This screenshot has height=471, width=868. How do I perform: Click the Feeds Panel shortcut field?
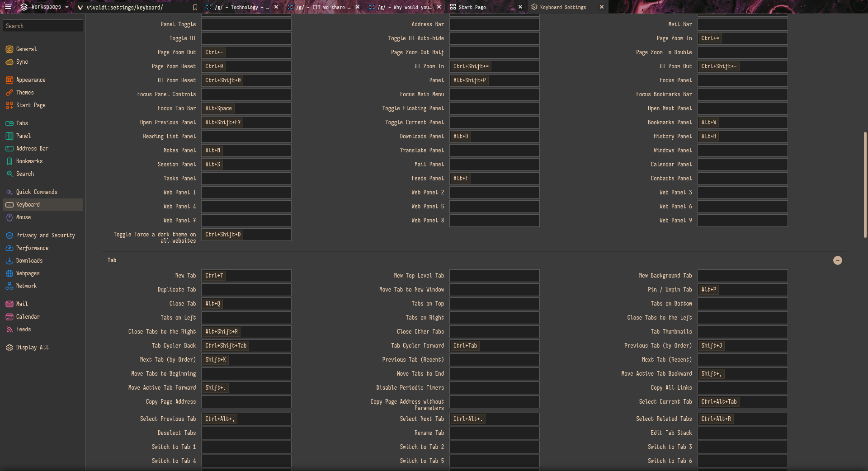(495, 179)
